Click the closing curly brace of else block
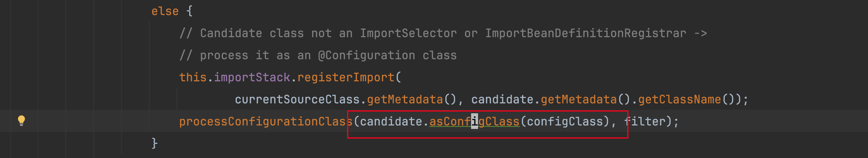868x158 pixels. click(154, 143)
